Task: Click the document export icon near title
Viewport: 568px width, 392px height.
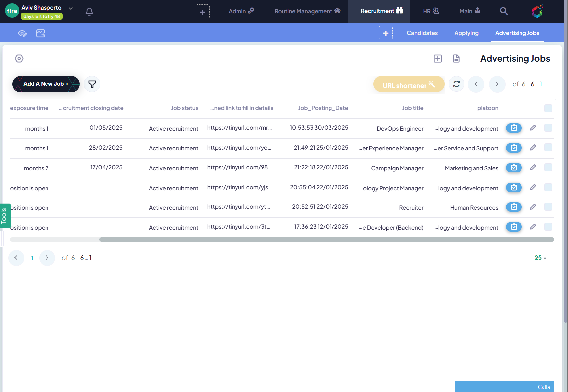Action: [456, 59]
